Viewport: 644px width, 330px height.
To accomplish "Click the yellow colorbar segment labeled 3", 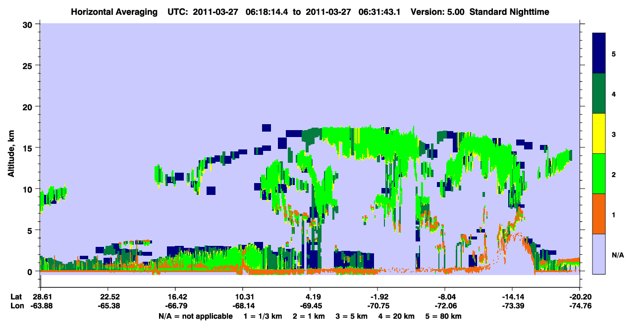I will pyautogui.click(x=599, y=134).
